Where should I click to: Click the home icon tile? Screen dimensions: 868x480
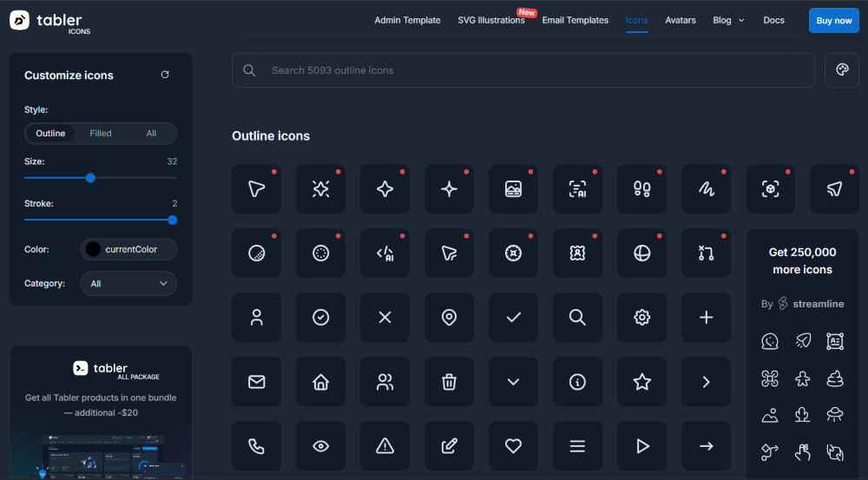coord(320,381)
